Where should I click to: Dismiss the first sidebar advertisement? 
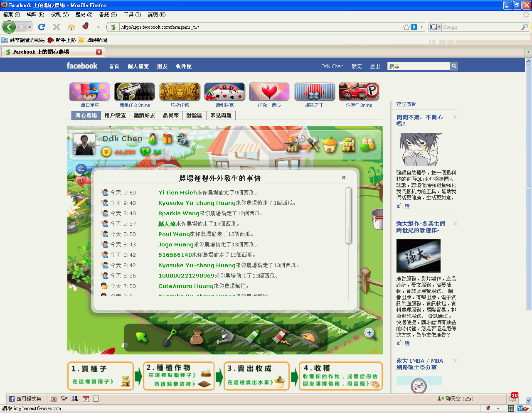point(455,117)
